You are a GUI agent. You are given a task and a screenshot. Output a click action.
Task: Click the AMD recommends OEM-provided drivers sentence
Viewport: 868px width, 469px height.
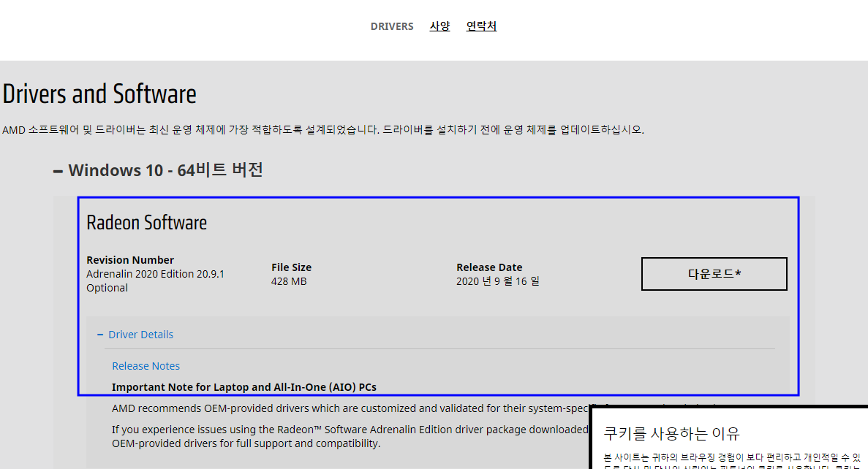click(x=350, y=408)
